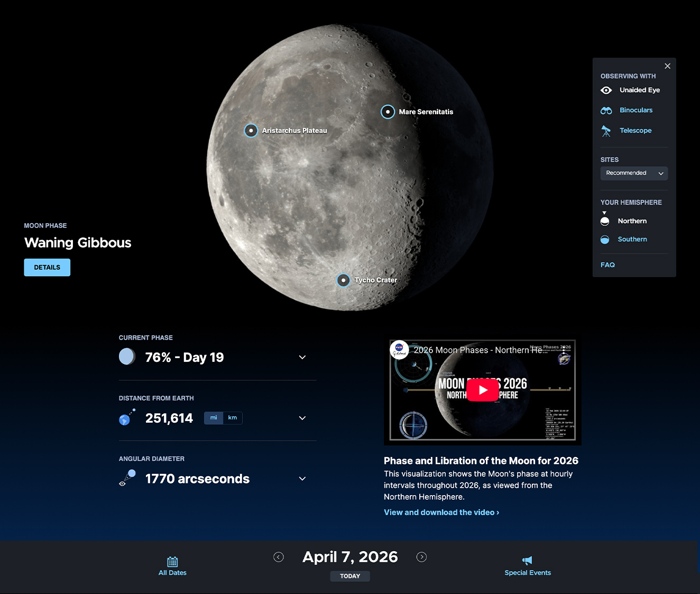Play the 2026 Moon Phases video
Image resolution: width=700 pixels, height=594 pixels.
pos(482,390)
